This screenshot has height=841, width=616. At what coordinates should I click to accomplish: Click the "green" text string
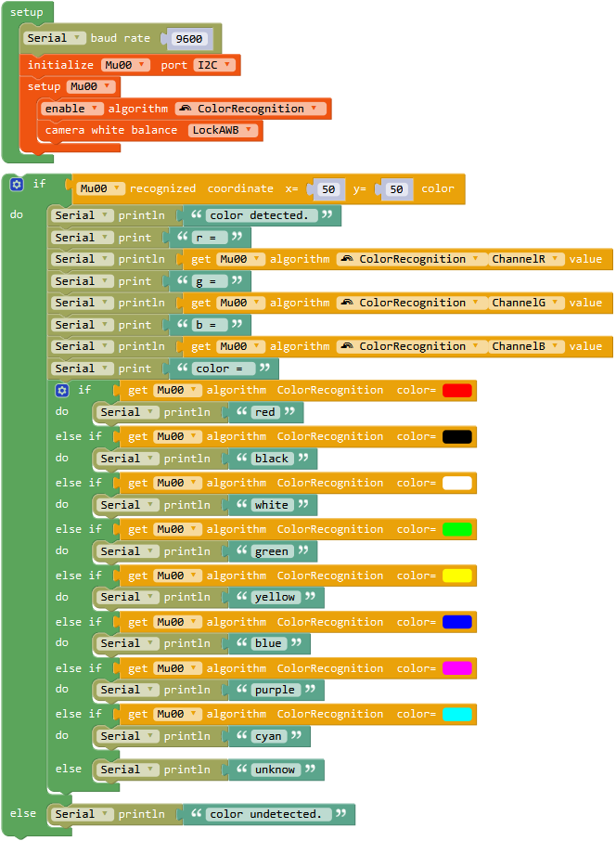[x=272, y=551]
